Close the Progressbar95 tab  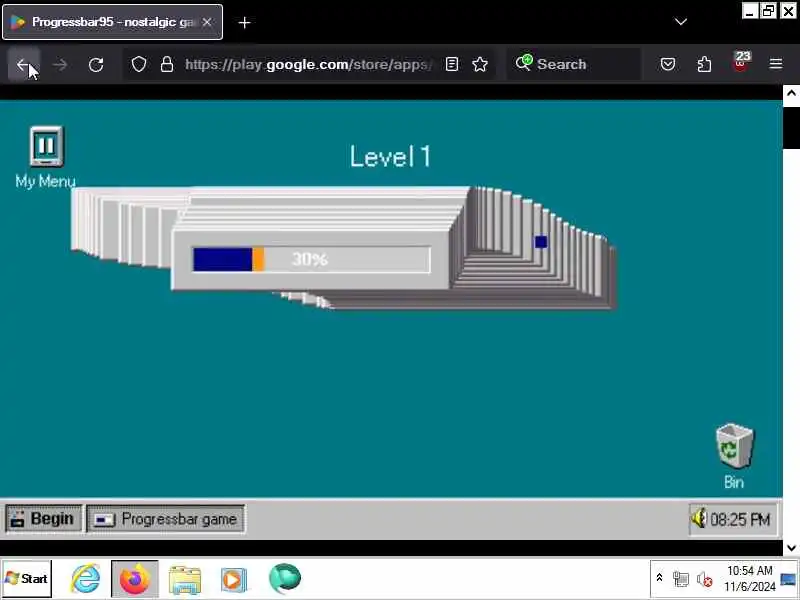tap(207, 22)
